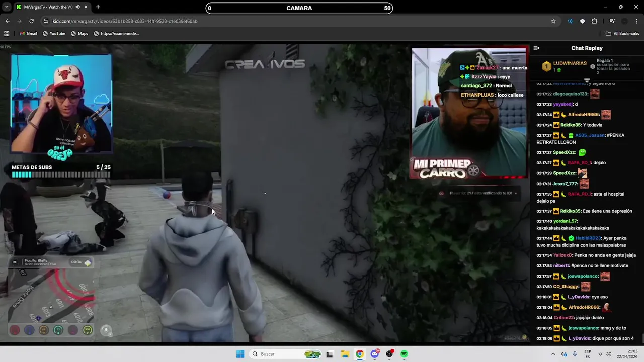The width and height of the screenshot is (644, 362).
Task: Click the white diamond extension icon
Action: tap(582, 21)
